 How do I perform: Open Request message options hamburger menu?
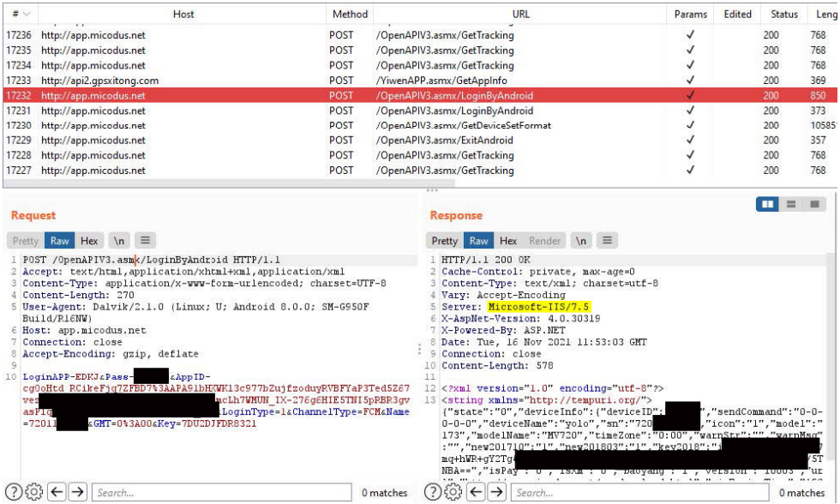pyautogui.click(x=146, y=241)
